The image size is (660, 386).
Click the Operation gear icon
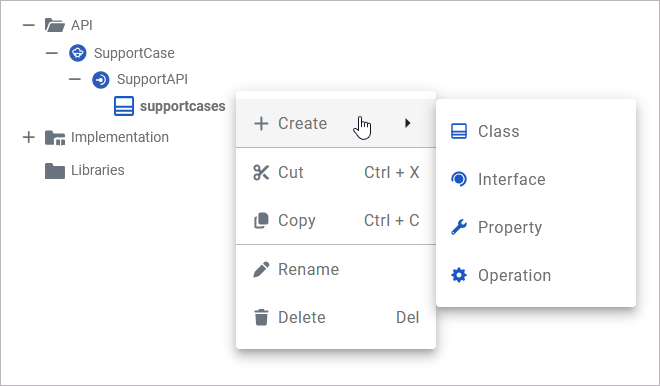(459, 275)
